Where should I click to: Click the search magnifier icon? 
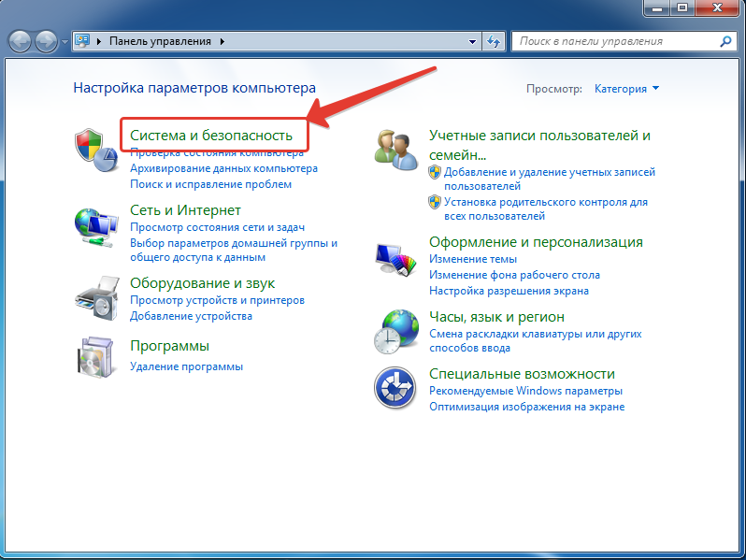point(725,41)
